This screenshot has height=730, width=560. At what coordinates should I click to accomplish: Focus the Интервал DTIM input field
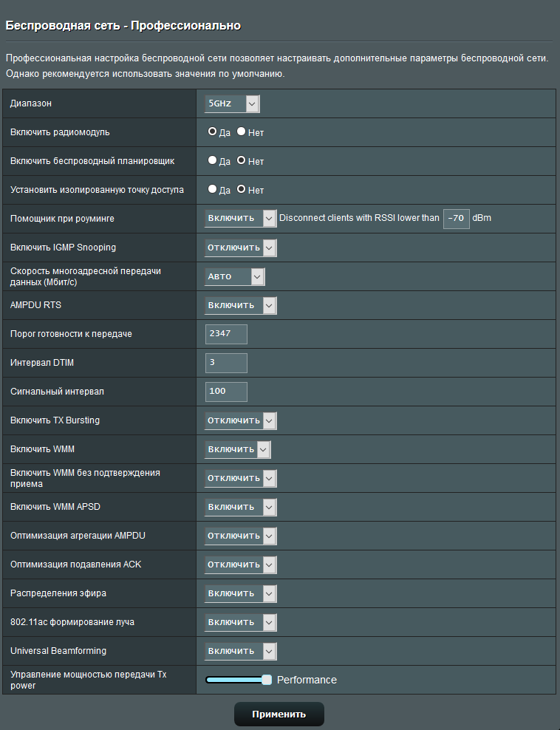point(226,363)
